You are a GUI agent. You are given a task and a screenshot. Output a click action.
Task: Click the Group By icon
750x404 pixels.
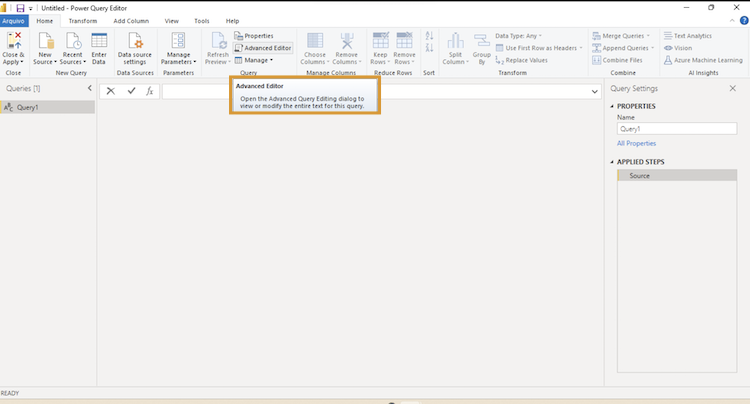(x=482, y=41)
